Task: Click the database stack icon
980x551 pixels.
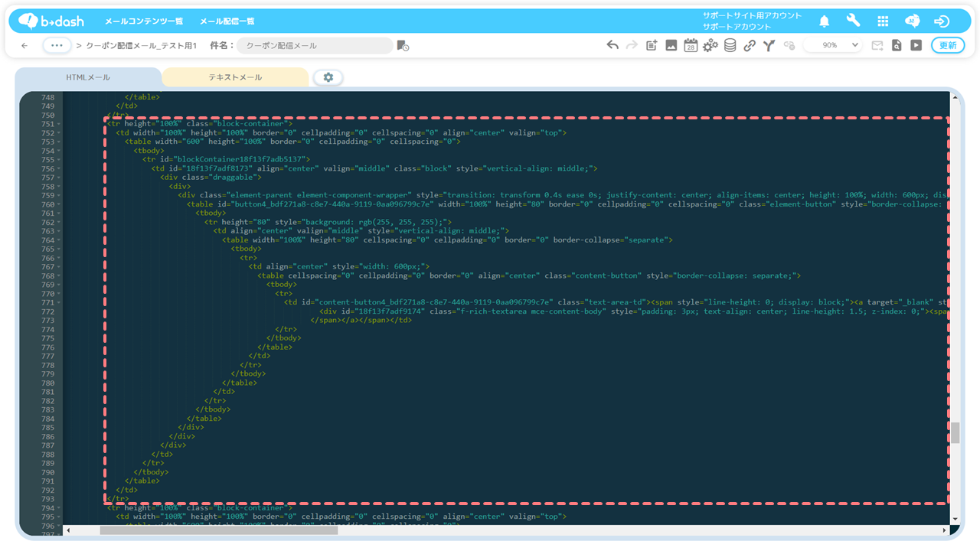Action: point(730,45)
